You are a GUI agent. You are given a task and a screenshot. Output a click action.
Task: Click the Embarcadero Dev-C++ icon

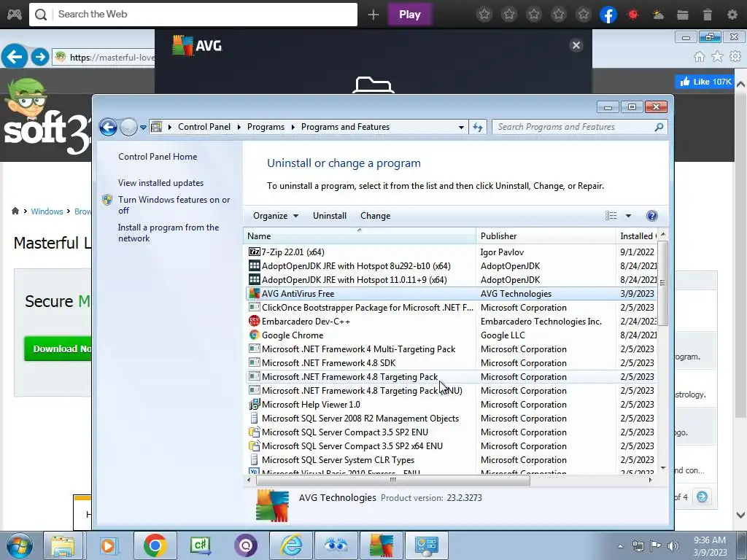click(x=255, y=322)
